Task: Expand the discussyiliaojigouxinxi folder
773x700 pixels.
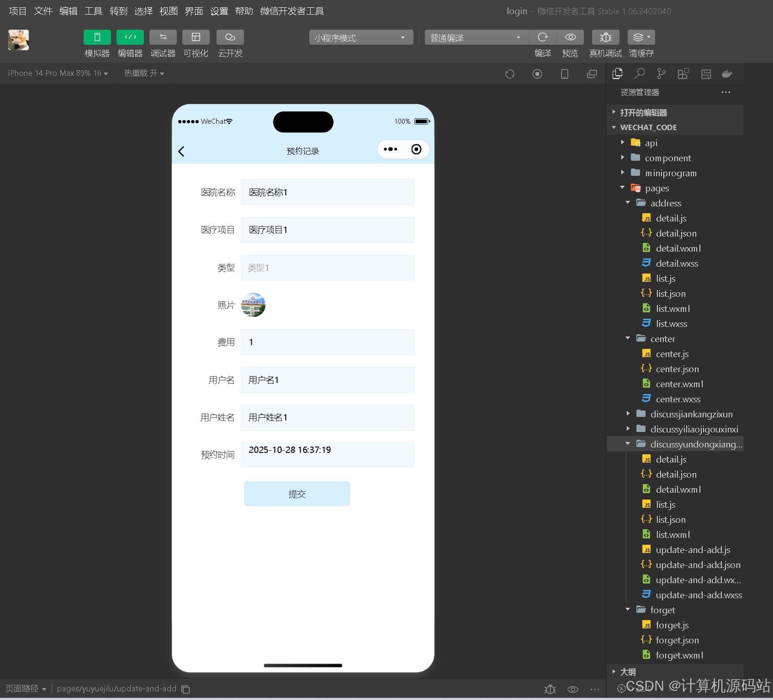Action: [x=675, y=429]
